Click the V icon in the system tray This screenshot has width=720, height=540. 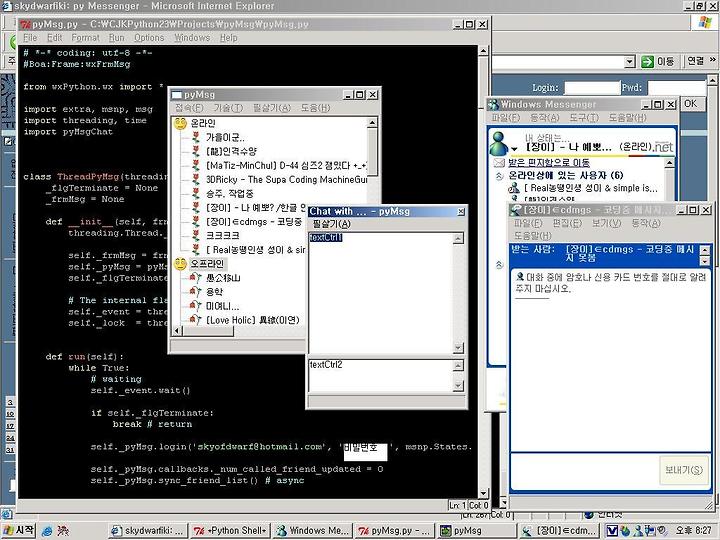click(x=612, y=531)
